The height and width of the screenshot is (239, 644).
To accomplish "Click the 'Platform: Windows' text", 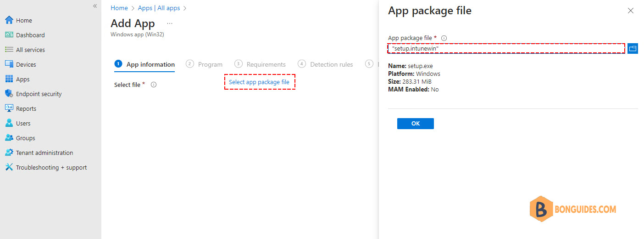I will click(414, 74).
